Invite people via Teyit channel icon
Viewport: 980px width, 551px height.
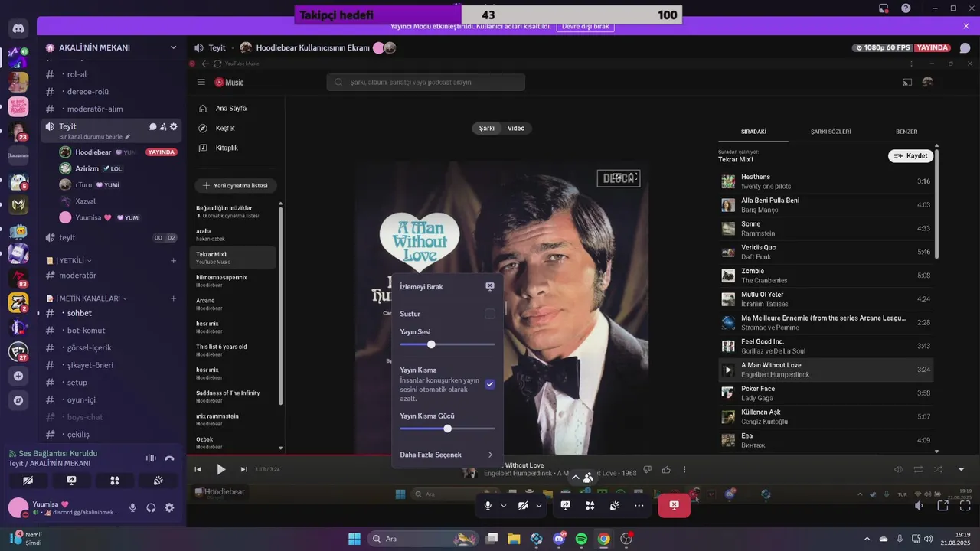163,126
